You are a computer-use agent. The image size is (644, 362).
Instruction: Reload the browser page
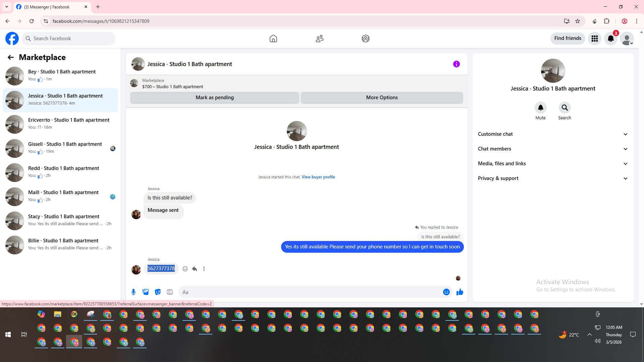click(x=32, y=21)
